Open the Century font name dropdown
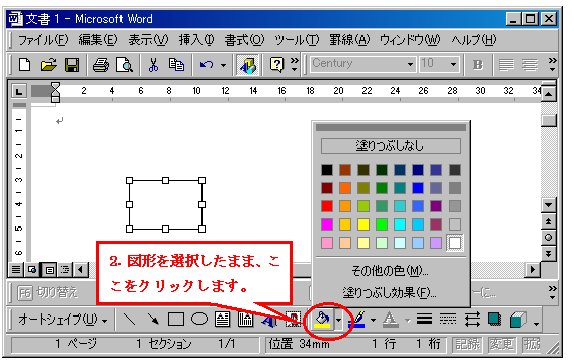This screenshot has height=364, width=574. [410, 65]
